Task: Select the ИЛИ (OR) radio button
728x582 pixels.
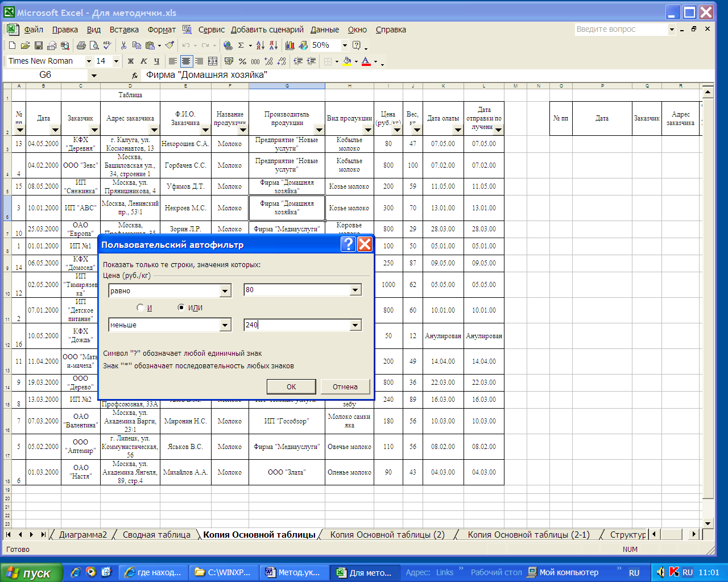Action: click(181, 307)
